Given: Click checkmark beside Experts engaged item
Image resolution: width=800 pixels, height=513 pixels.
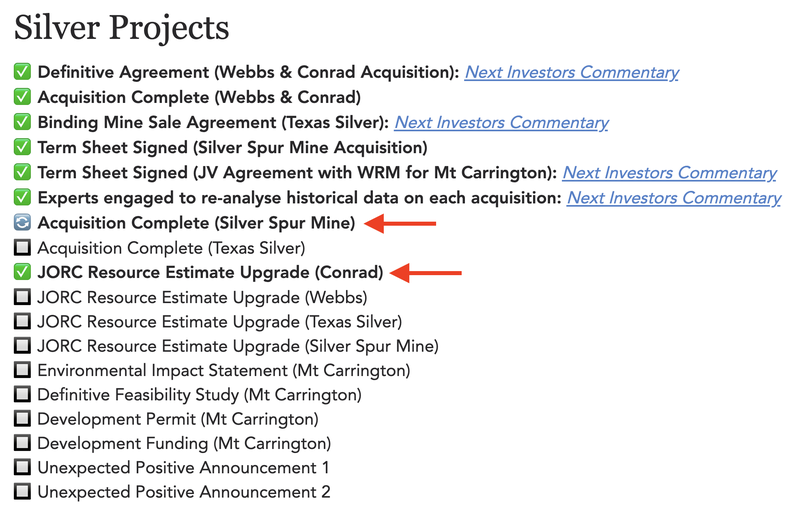Looking at the screenshot, I should [x=22, y=197].
